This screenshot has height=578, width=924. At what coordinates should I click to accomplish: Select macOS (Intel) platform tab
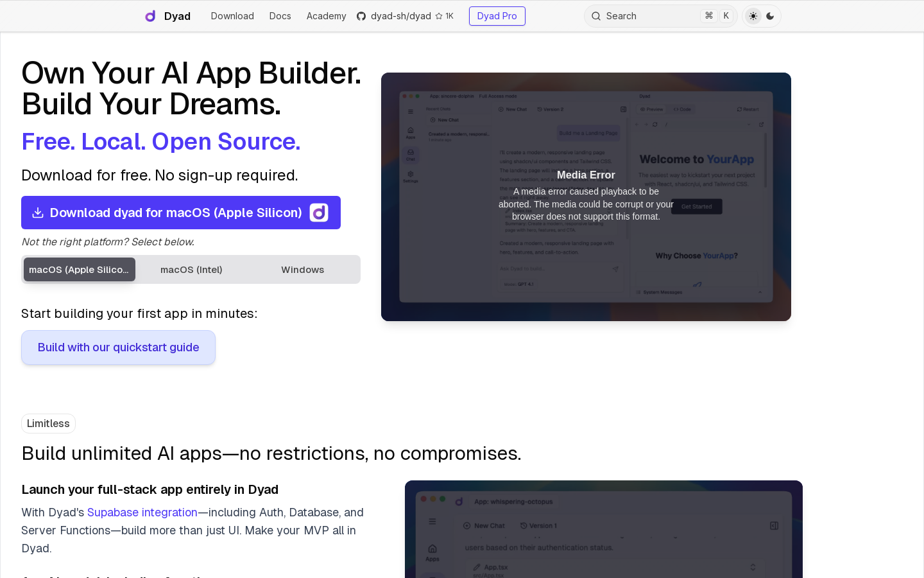(x=191, y=270)
